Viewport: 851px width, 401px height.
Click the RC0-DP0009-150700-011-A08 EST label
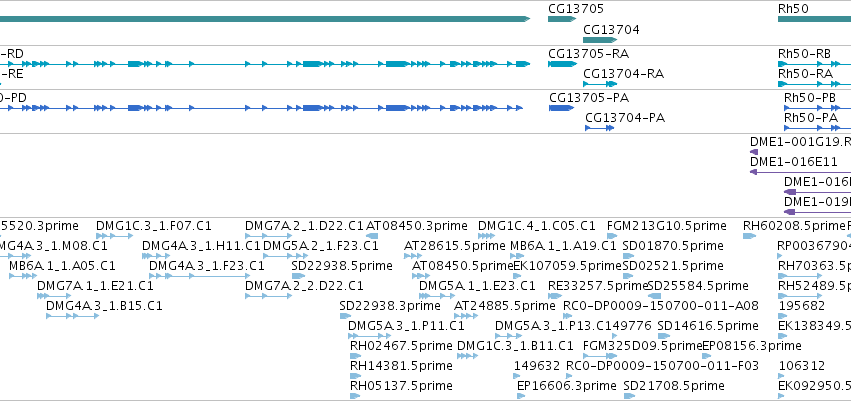[661, 305]
